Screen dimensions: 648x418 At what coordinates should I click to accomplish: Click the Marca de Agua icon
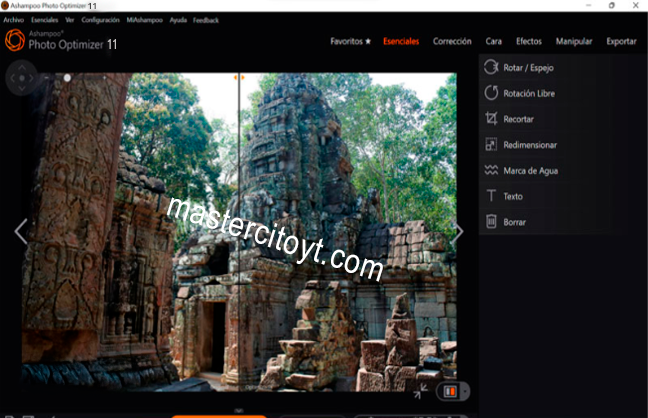click(x=491, y=170)
